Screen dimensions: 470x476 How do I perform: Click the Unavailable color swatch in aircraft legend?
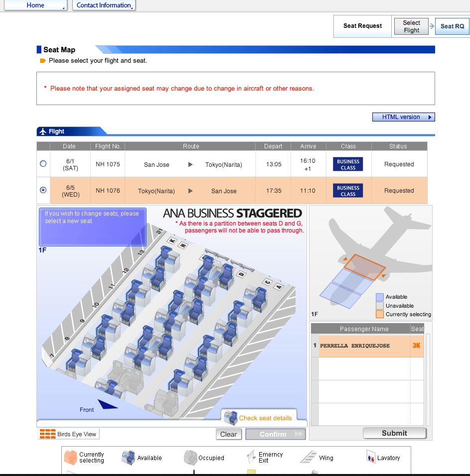point(379,305)
